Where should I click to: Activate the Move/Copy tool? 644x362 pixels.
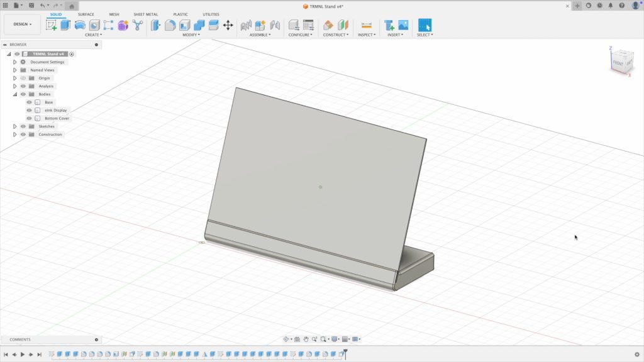(x=227, y=24)
